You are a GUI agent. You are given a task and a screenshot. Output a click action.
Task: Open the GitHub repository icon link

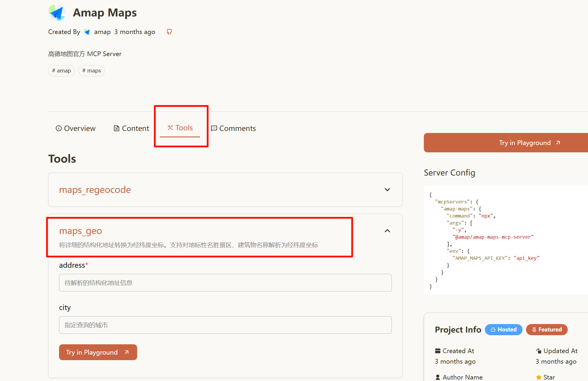[x=169, y=32]
